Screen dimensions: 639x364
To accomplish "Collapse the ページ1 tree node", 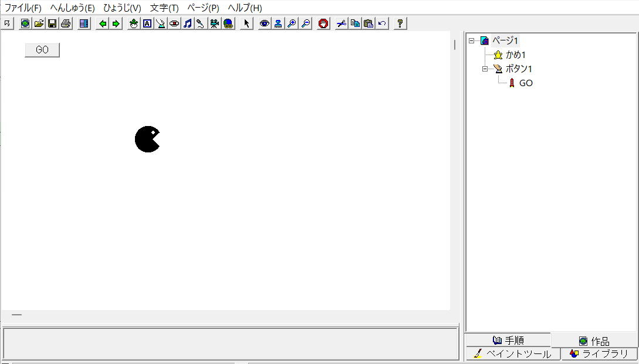I will click(x=472, y=40).
